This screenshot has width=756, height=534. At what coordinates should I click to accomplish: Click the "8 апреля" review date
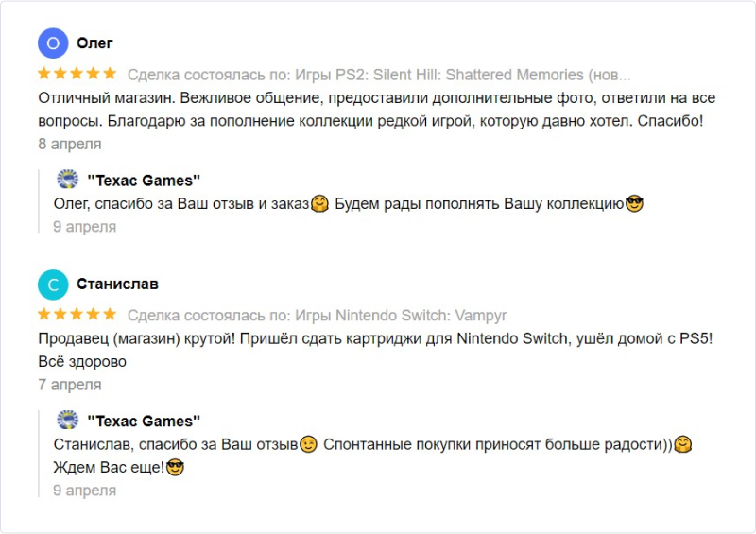[70, 145]
